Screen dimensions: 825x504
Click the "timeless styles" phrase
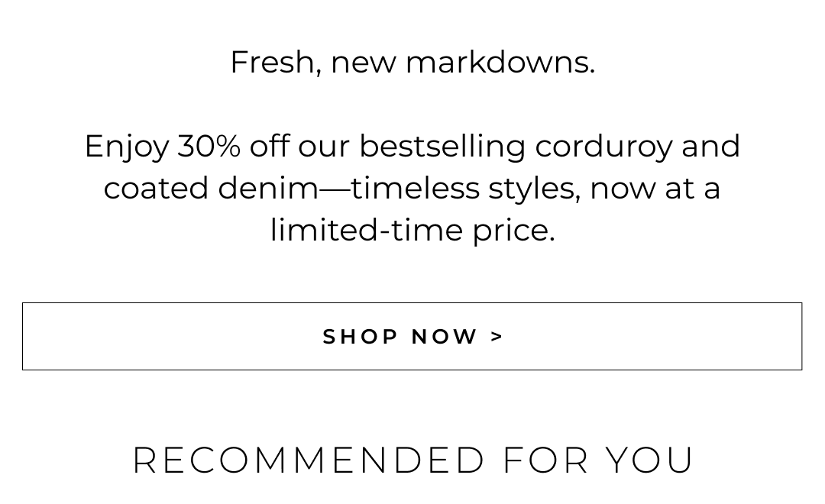click(x=466, y=188)
